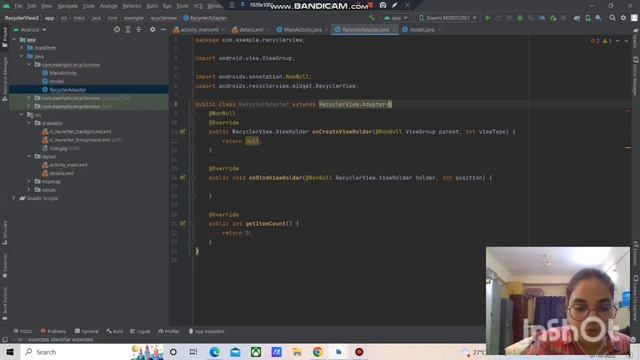Click RecyclerView2 in the breadcrumb bar

pyautogui.click(x=22, y=18)
